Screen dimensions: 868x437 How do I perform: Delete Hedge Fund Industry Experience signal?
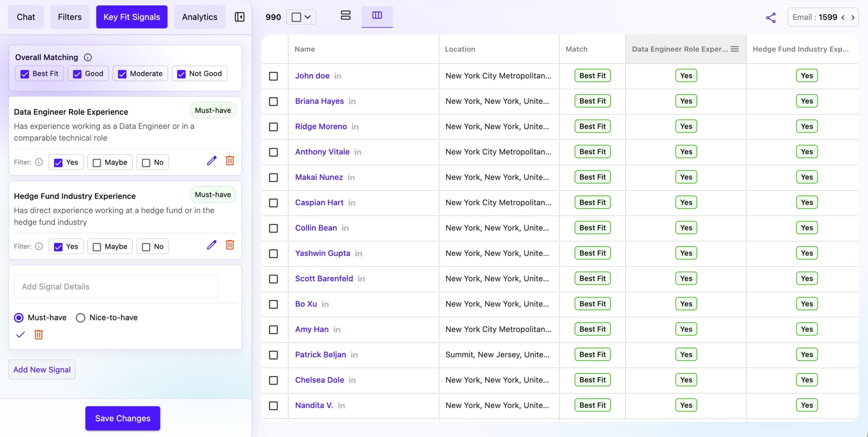230,245
